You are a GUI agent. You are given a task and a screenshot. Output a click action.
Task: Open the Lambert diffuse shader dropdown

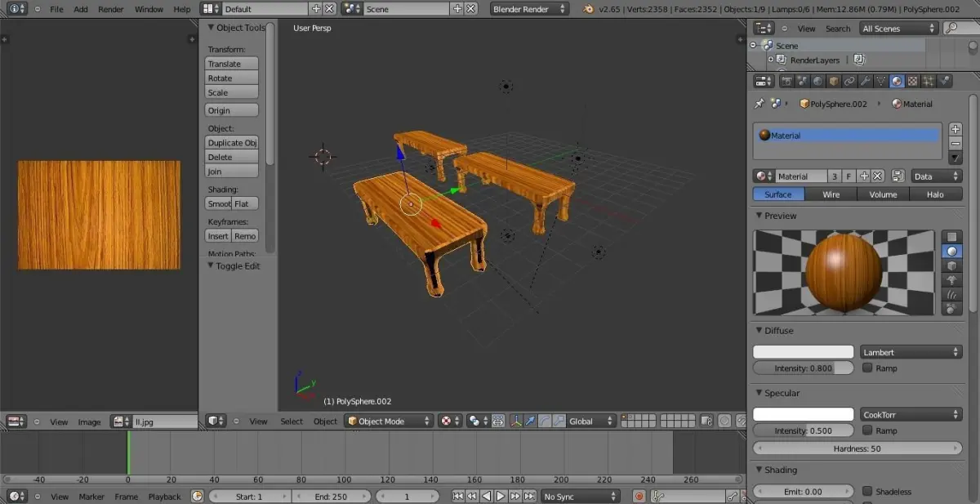coord(911,352)
